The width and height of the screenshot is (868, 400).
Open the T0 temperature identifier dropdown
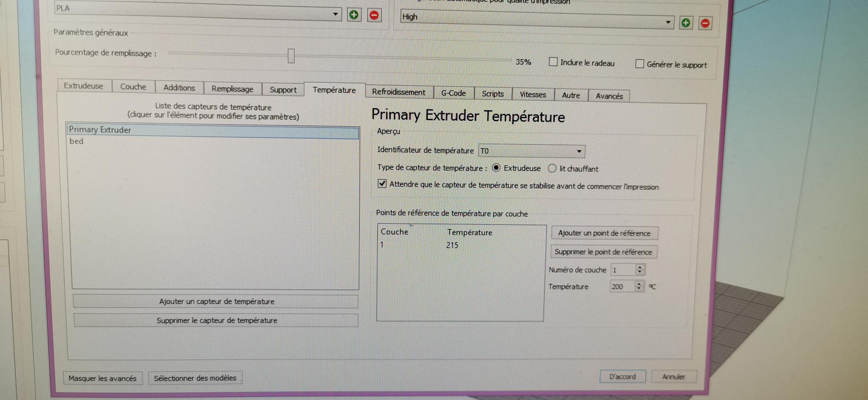531,151
